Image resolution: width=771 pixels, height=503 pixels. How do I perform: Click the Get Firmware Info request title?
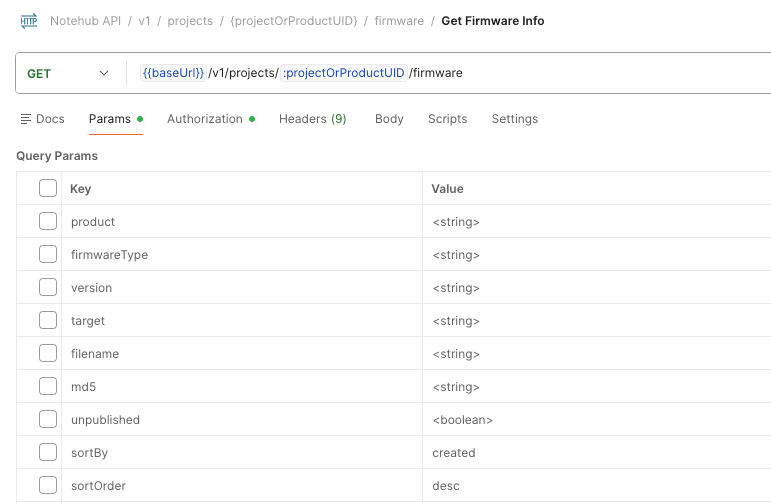(493, 21)
